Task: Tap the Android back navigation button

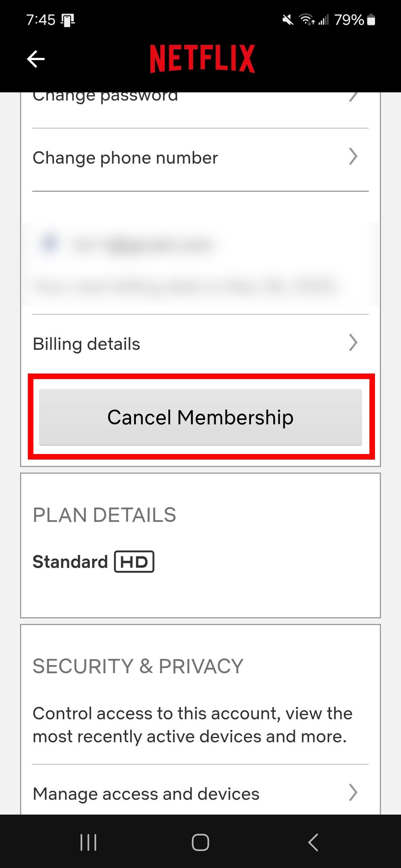Action: pyautogui.click(x=314, y=842)
